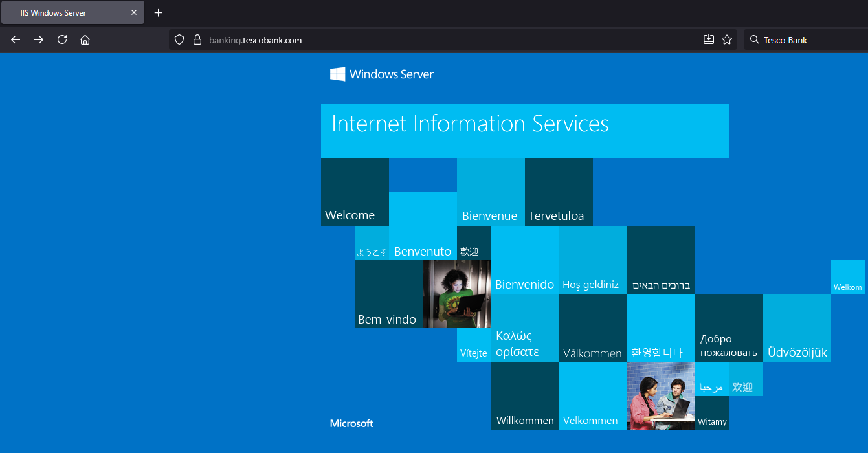Close the IIS Windows Server tab
This screenshot has height=453, width=868.
pyautogui.click(x=134, y=13)
